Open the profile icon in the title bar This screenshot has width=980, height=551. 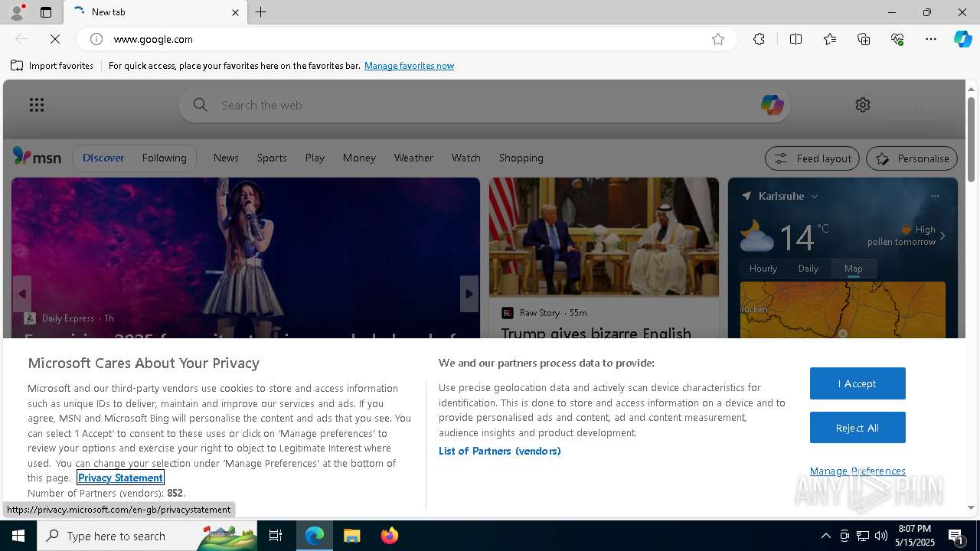point(17,12)
